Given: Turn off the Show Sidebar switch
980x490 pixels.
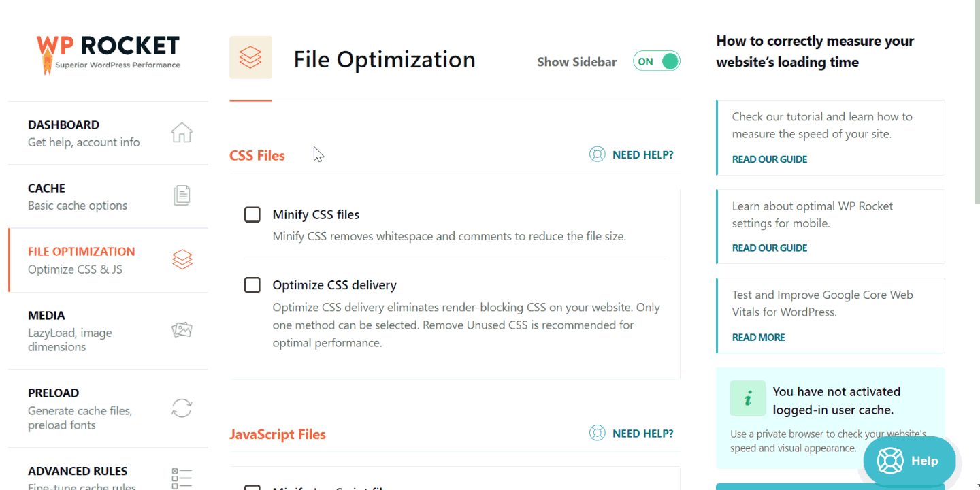Looking at the screenshot, I should coord(656,61).
